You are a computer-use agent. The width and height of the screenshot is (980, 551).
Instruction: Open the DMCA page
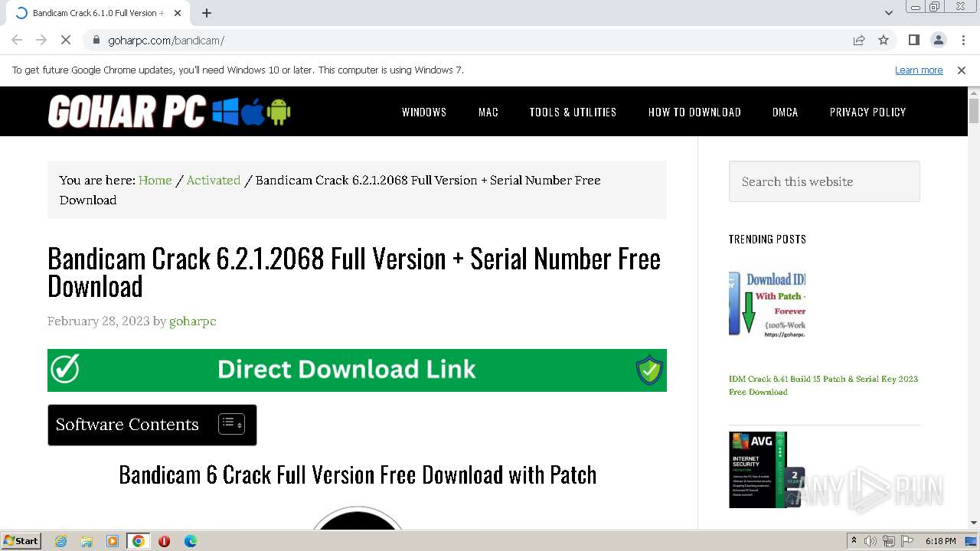pyautogui.click(x=785, y=112)
